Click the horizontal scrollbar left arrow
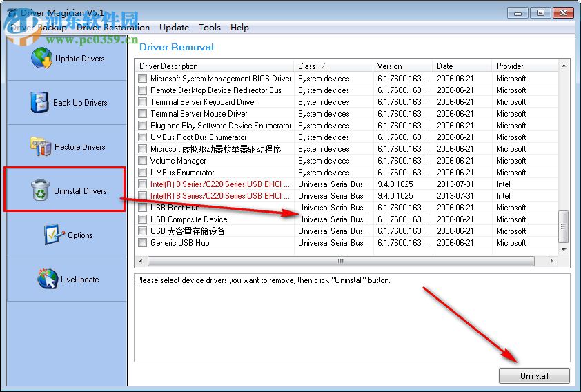 click(141, 261)
